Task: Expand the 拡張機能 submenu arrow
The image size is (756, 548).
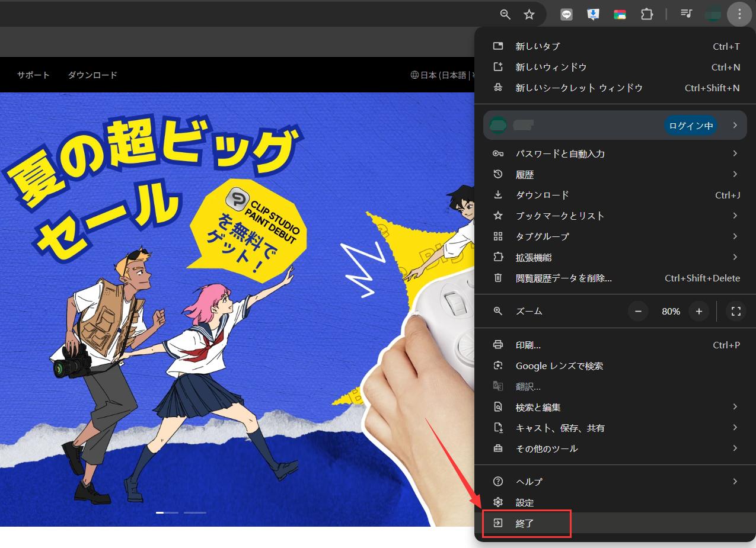Action: pyautogui.click(x=735, y=257)
